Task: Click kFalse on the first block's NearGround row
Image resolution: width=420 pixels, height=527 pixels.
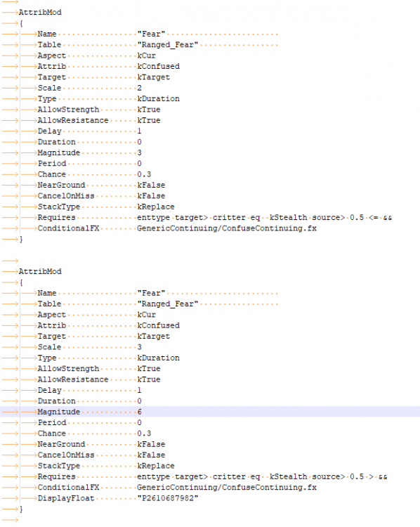Action: (151, 186)
